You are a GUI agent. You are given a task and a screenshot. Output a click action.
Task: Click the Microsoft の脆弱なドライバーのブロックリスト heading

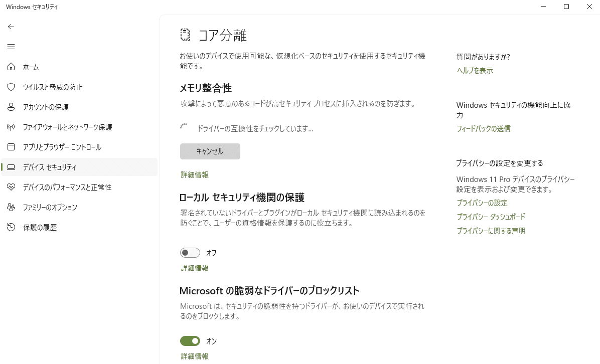(x=269, y=291)
